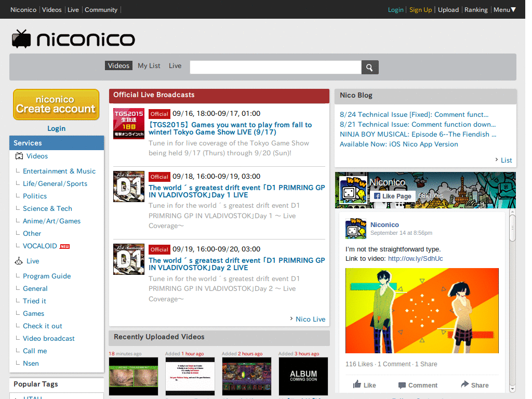The image size is (532, 399).
Task: Select the My List search tab
Action: click(149, 65)
